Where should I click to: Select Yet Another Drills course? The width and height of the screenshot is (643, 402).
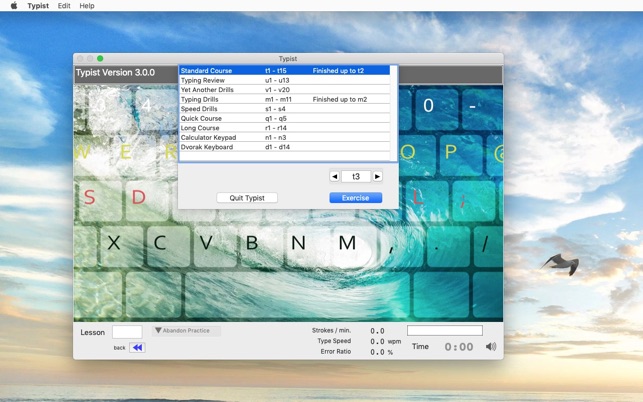point(285,90)
